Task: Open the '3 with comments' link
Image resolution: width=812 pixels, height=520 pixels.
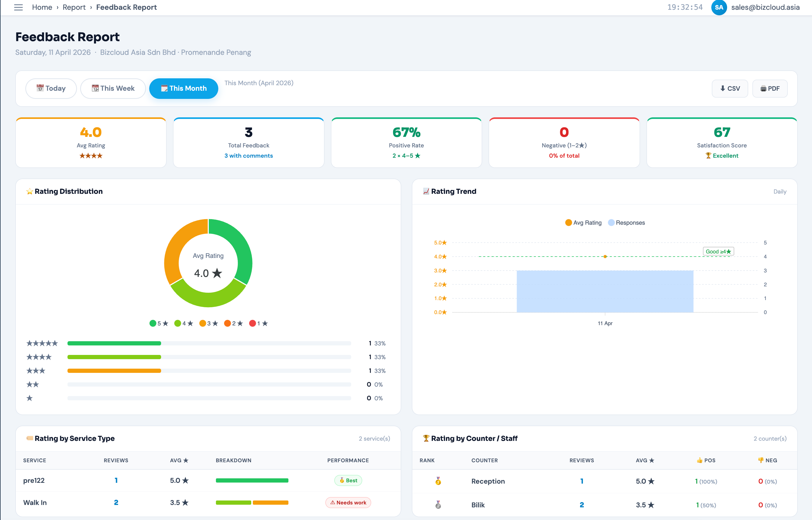Action: pos(248,156)
